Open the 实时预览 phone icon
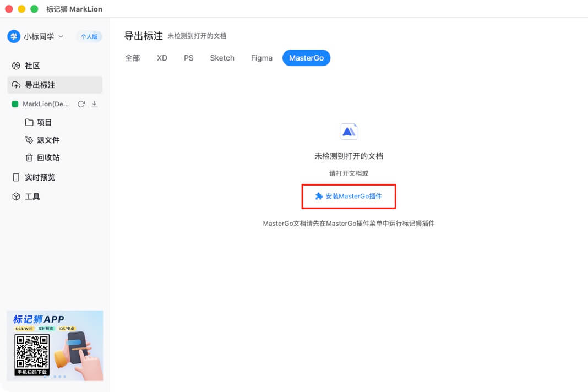The height and width of the screenshot is (392, 588). click(16, 177)
